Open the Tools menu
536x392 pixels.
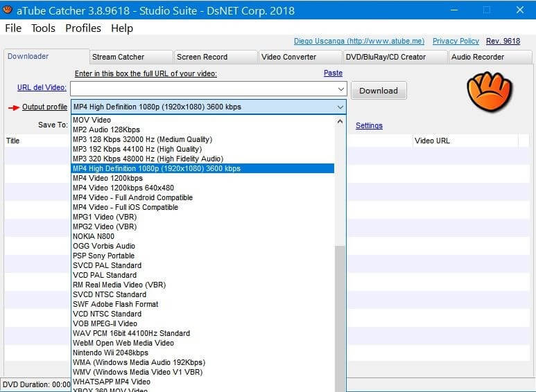pos(43,28)
